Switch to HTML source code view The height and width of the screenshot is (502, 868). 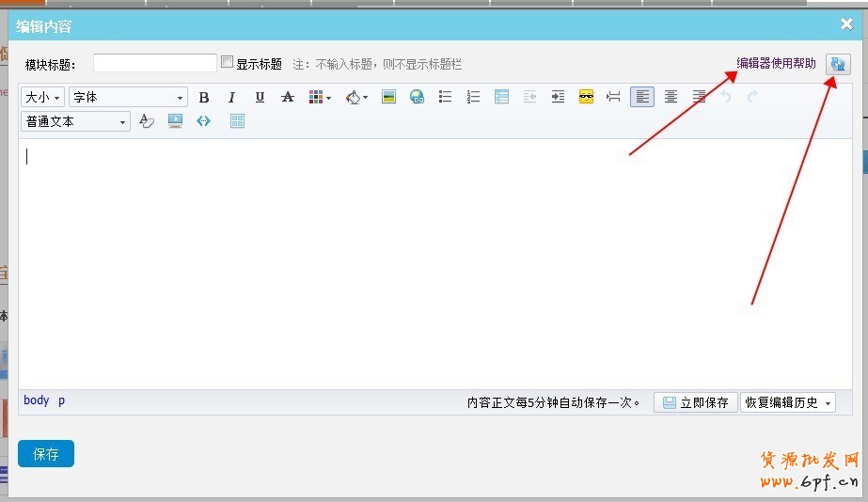pyautogui.click(x=203, y=121)
